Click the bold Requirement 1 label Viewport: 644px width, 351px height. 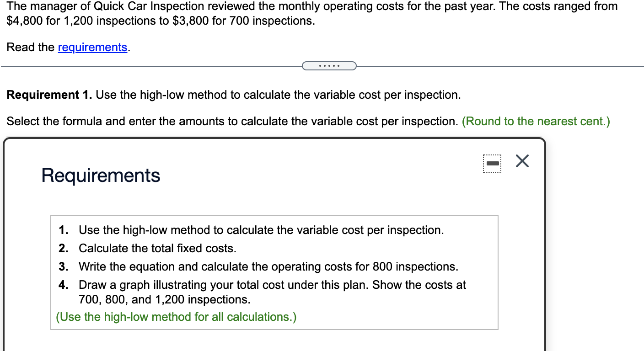coord(49,95)
